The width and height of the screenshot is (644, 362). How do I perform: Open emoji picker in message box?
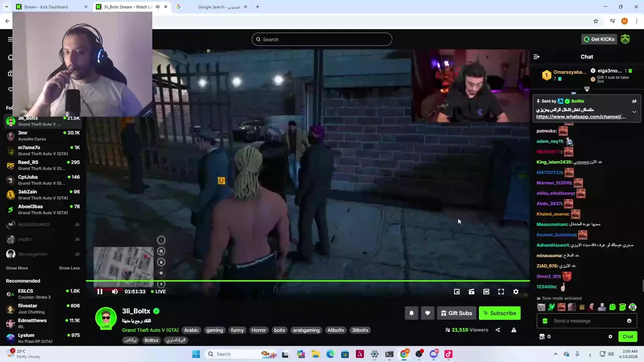[629, 321]
